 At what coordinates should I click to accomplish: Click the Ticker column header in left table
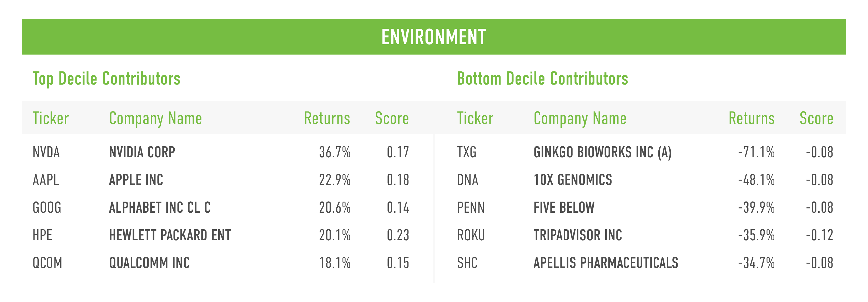[51, 118]
